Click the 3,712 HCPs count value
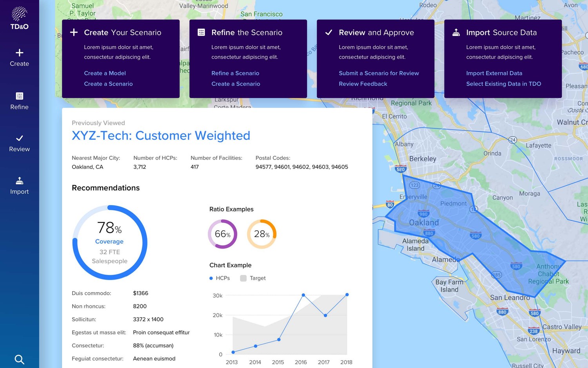 140,167
